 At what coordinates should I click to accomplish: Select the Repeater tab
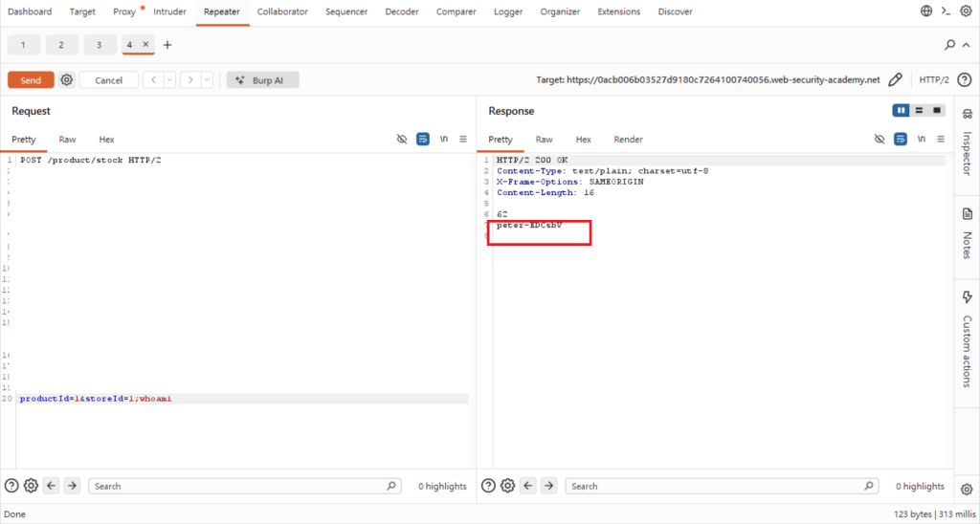(222, 11)
